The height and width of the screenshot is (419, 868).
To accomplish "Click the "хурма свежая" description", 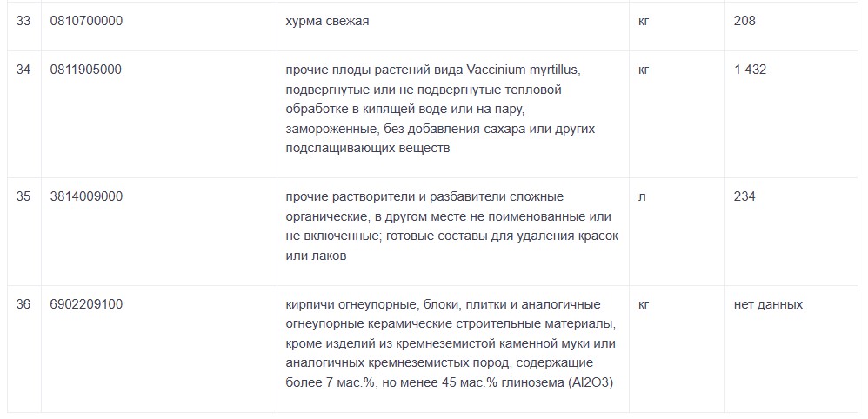I will (x=327, y=21).
